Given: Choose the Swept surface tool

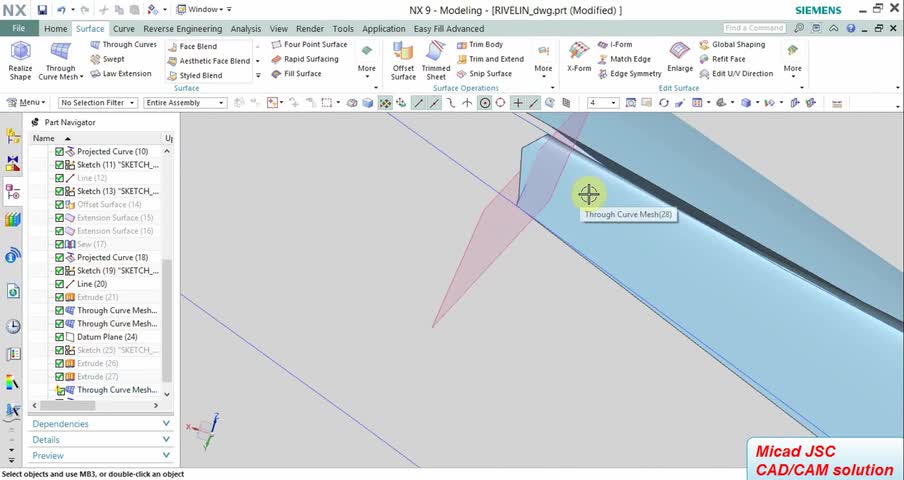Looking at the screenshot, I should tap(107, 59).
